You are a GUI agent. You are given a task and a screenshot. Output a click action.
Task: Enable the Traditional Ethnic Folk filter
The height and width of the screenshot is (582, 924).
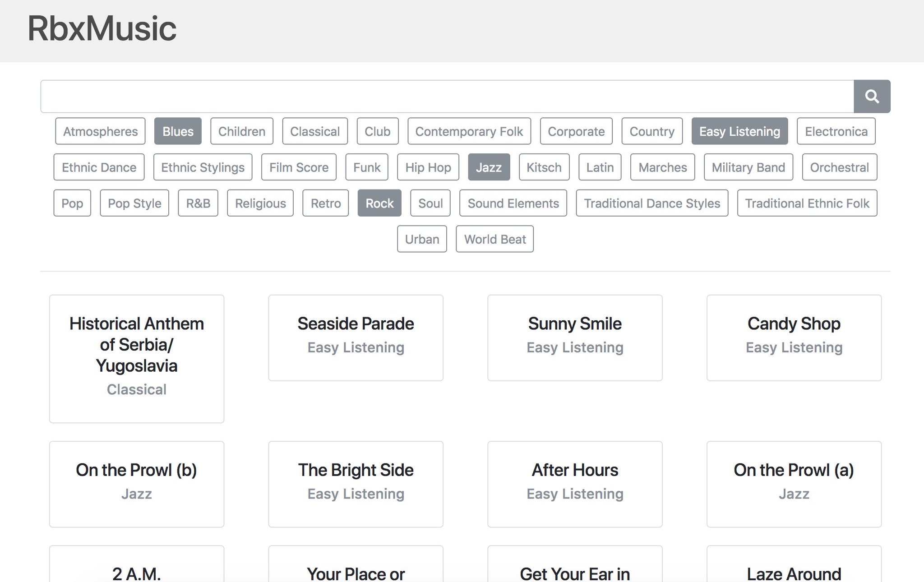click(807, 203)
